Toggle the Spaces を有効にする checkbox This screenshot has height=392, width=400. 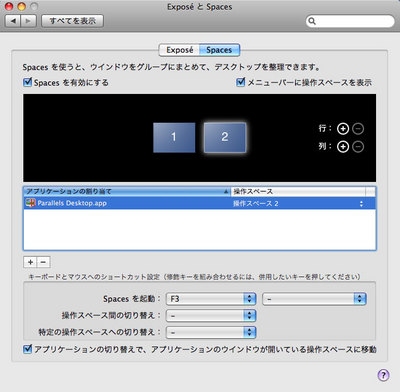tap(28, 82)
